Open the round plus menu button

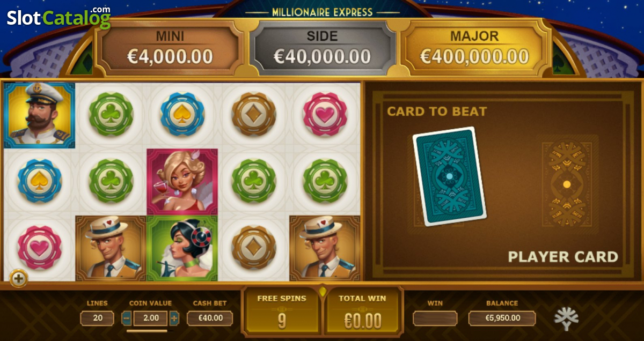19,278
